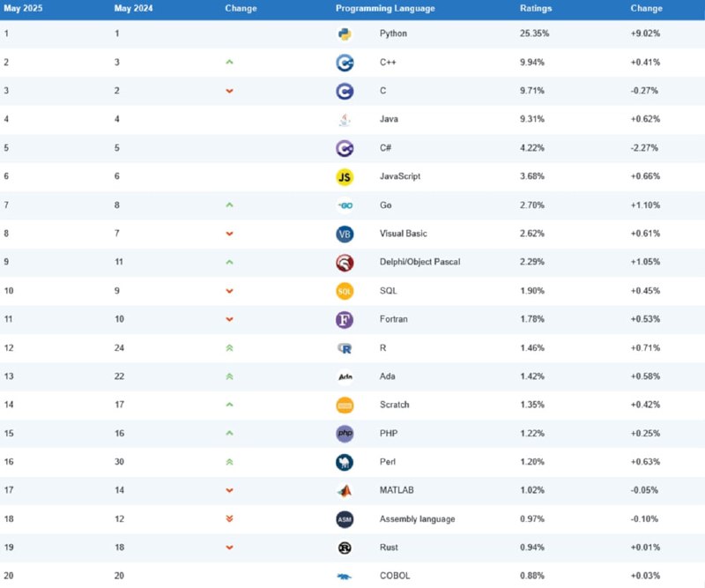Click the purple Fortran F icon
705x588 pixels.
point(345,320)
